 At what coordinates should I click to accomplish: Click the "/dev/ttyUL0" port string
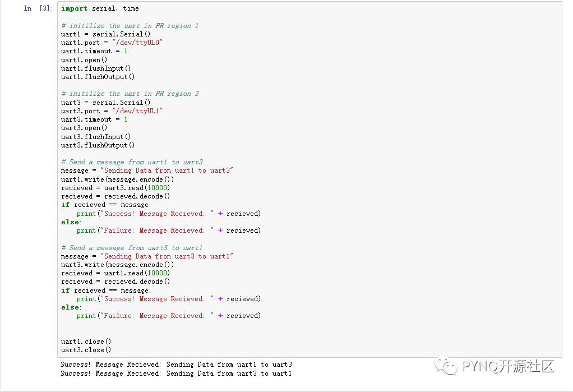click(x=137, y=43)
